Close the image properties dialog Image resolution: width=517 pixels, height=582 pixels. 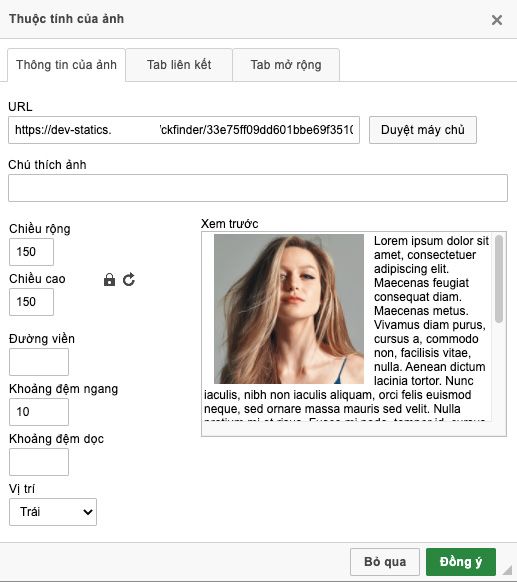[x=497, y=20]
